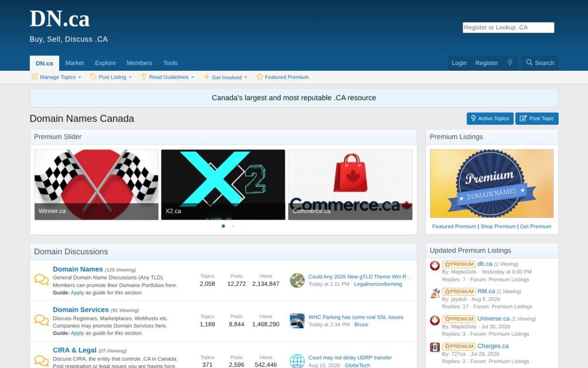The width and height of the screenshot is (588, 368).
Task: Select the third slider pagination dot
Action: (x=243, y=226)
